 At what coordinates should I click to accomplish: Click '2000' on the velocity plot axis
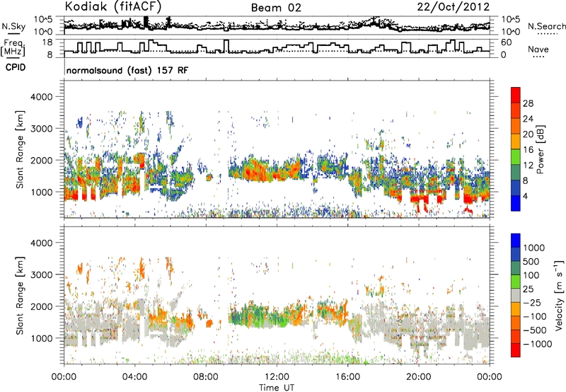(42, 306)
